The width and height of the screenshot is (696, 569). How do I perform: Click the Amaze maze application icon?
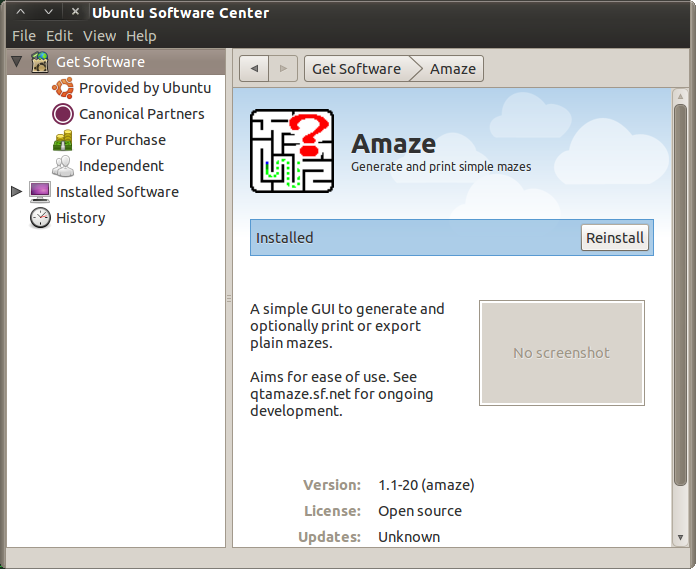pos(292,151)
